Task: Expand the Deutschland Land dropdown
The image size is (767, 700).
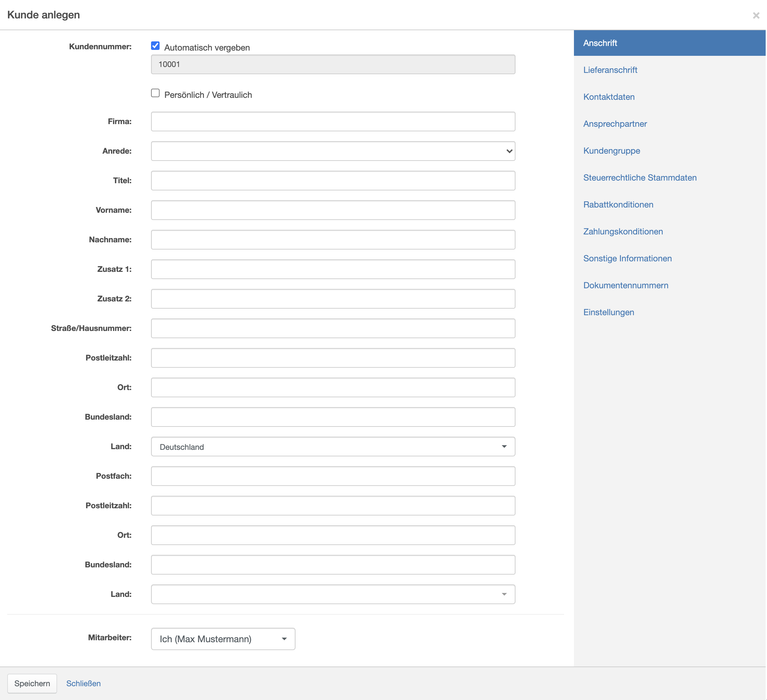Action: click(333, 447)
